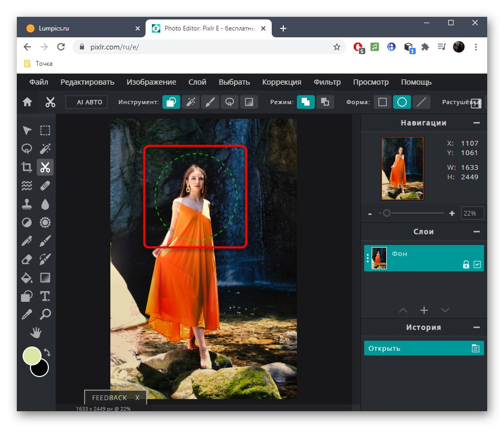This screenshot has height=428, width=504.
Task: Activate the Hand pan tool
Action: [x=36, y=332]
